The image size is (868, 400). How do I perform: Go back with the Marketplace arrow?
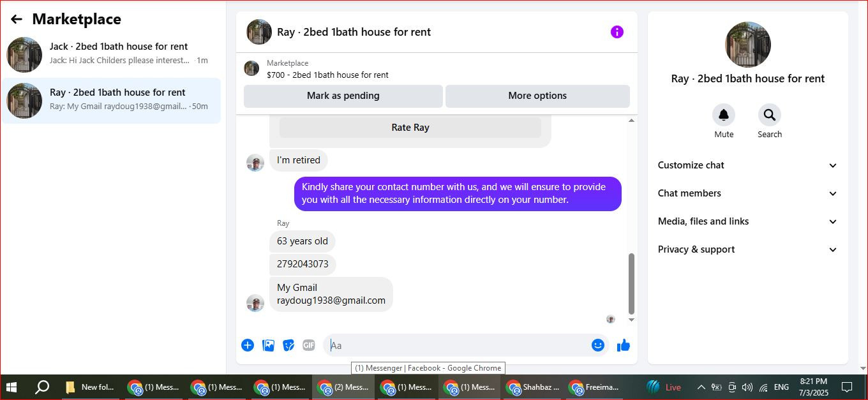17,19
